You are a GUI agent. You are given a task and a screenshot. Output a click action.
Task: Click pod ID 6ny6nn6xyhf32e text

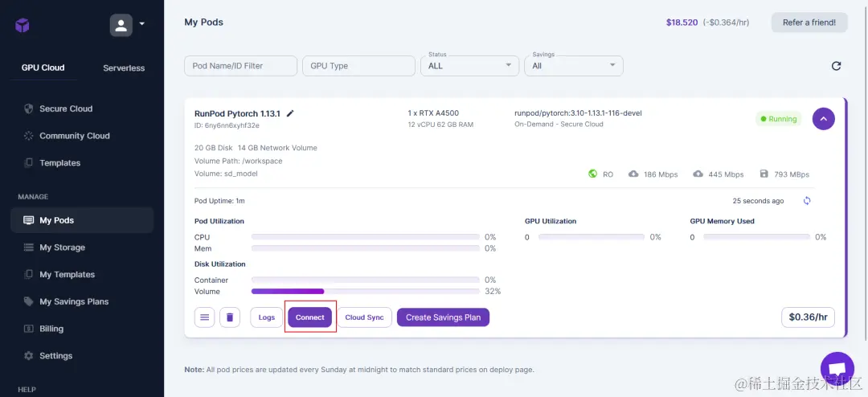tap(227, 125)
